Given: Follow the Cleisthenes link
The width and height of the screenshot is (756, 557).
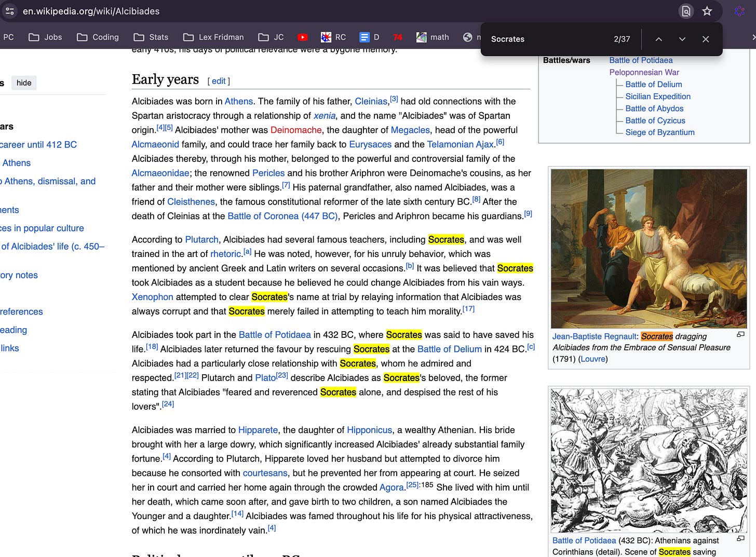Looking at the screenshot, I should tap(191, 201).
